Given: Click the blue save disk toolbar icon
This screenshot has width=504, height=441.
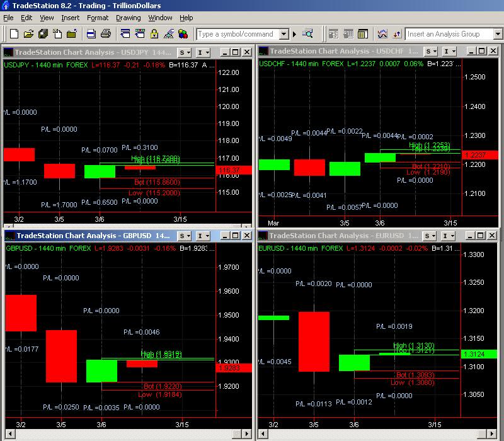Looking at the screenshot, I should pyautogui.click(x=91, y=34).
